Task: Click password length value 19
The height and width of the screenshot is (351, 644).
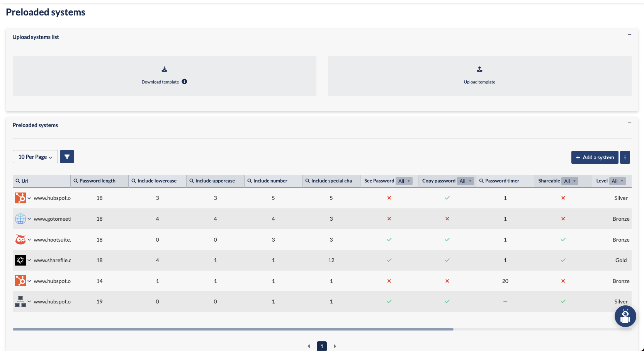Action: (x=99, y=302)
